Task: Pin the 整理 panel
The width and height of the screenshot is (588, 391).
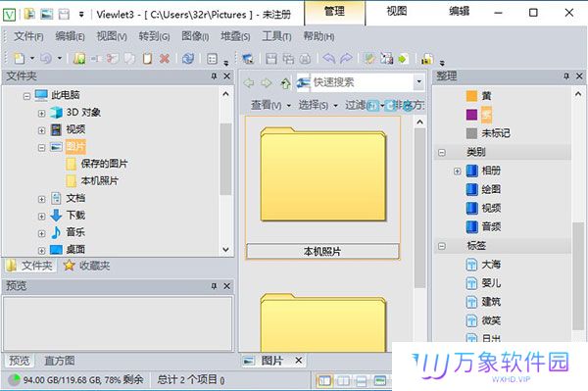Action: click(x=566, y=76)
